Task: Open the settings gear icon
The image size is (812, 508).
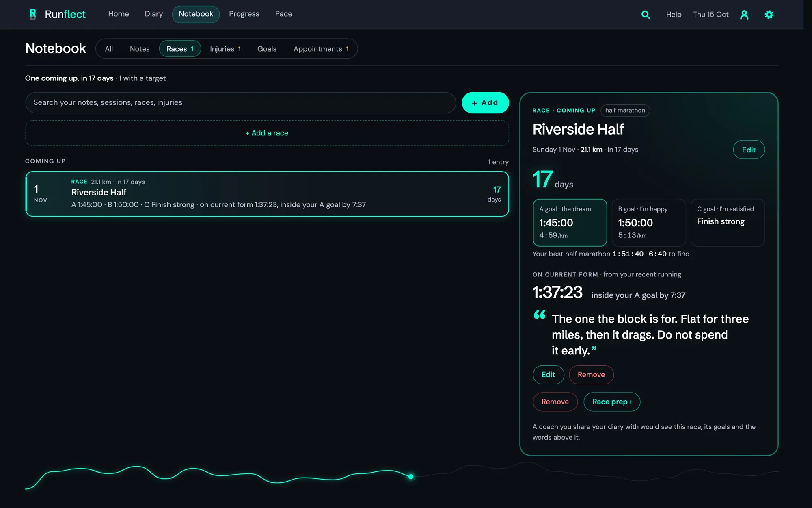Action: pyautogui.click(x=769, y=15)
